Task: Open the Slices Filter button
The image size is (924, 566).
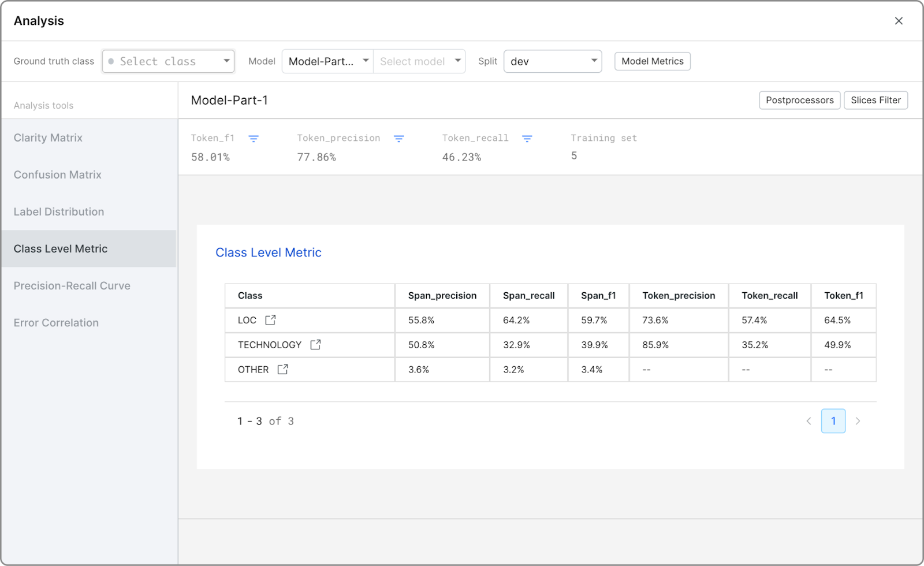Action: click(x=876, y=100)
